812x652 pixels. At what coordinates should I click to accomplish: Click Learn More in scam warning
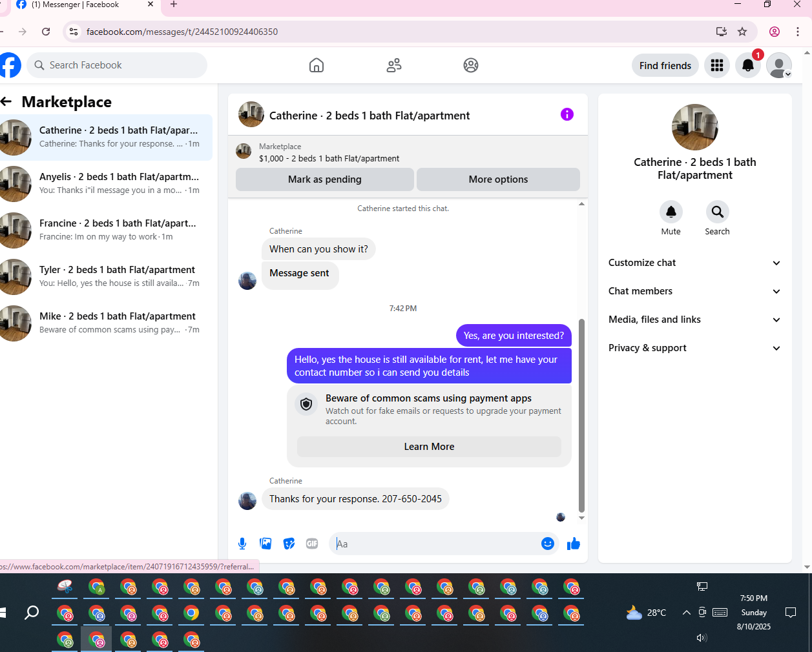(429, 447)
